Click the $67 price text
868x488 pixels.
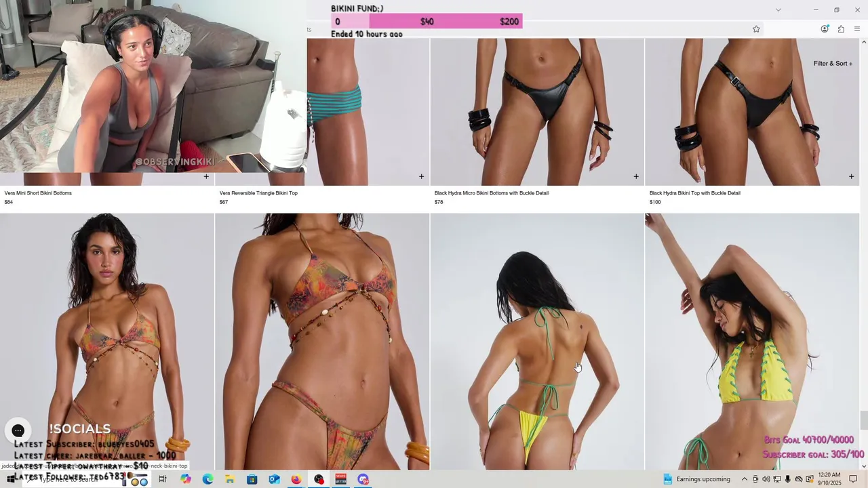(224, 202)
